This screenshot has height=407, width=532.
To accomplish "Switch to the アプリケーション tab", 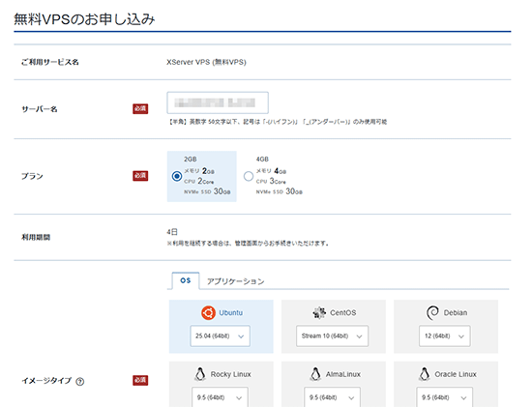I will [235, 281].
